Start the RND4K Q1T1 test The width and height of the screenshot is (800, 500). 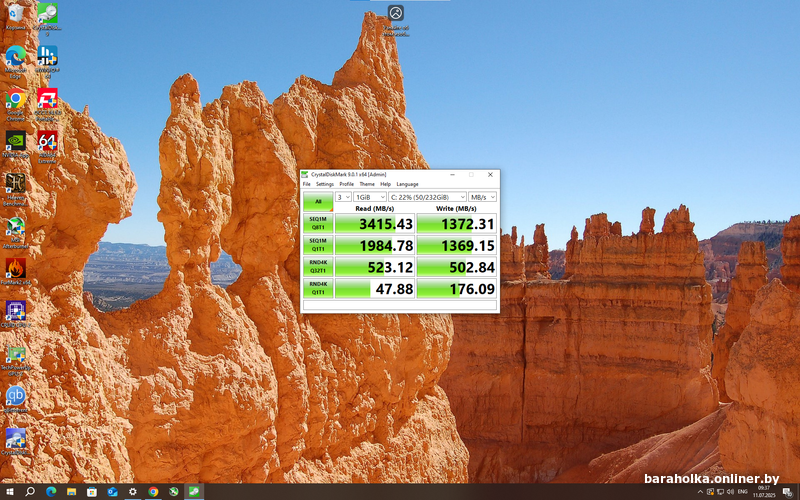click(x=318, y=288)
